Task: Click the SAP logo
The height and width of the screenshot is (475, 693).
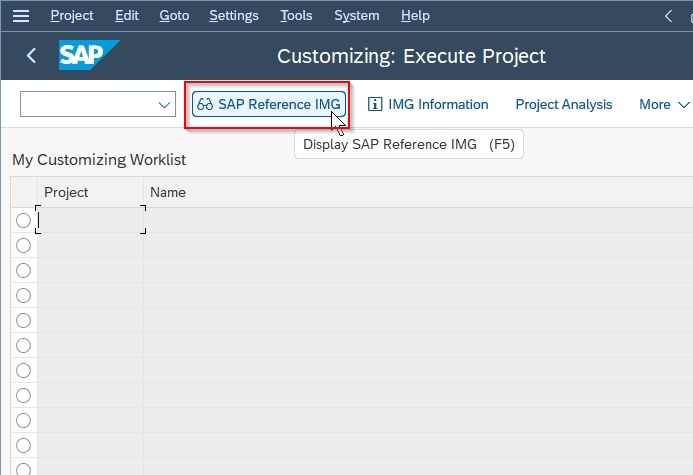Action: click(x=89, y=55)
